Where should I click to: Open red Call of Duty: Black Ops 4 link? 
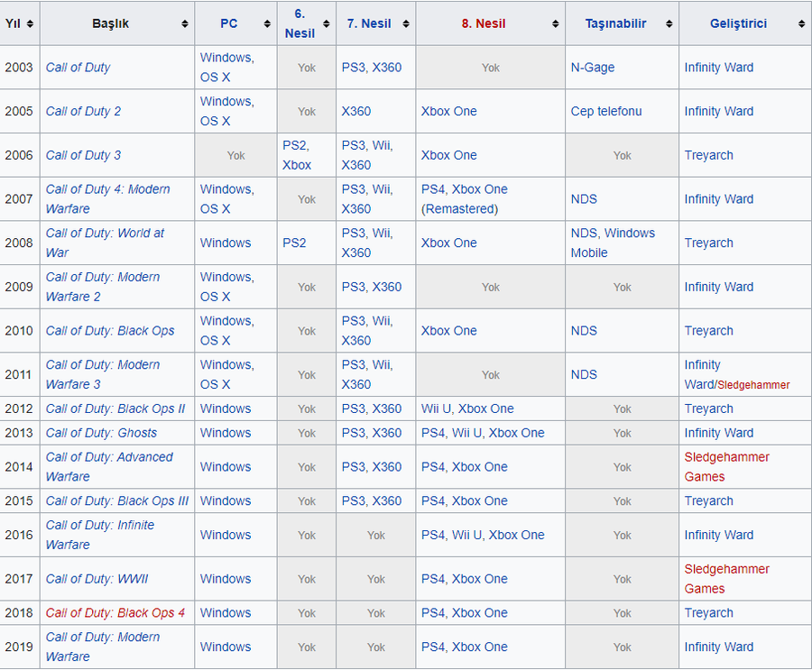pyautogui.click(x=115, y=613)
